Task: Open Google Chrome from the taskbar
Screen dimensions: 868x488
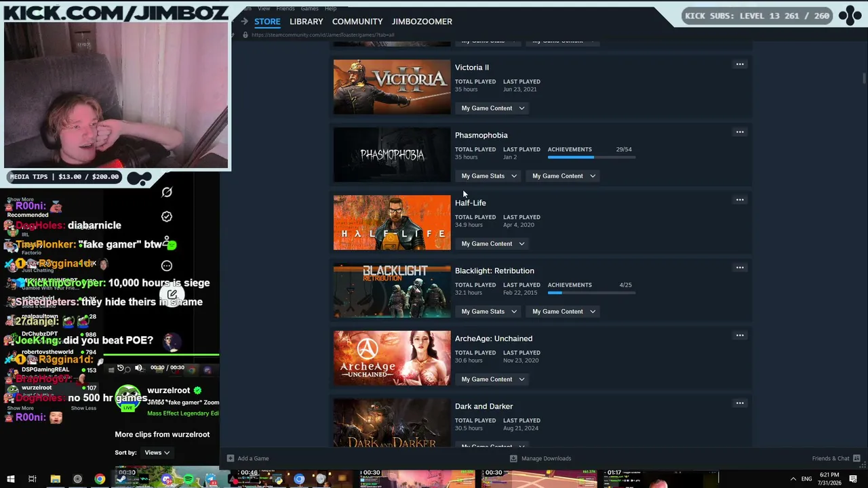Action: click(100, 479)
